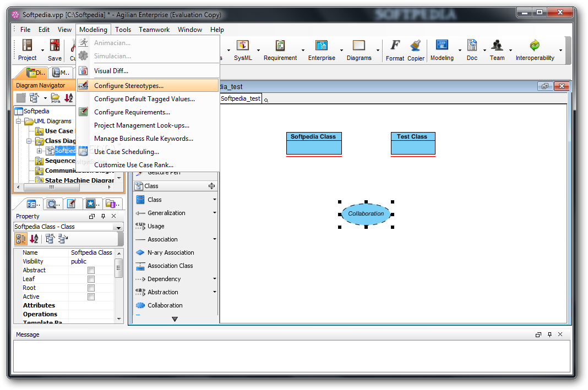Click the collapse all icon in Property panel
This screenshot has width=588, height=390.
click(x=63, y=239)
